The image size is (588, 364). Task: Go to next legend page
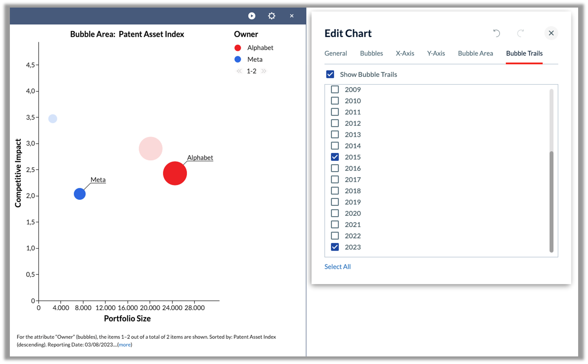pos(264,71)
